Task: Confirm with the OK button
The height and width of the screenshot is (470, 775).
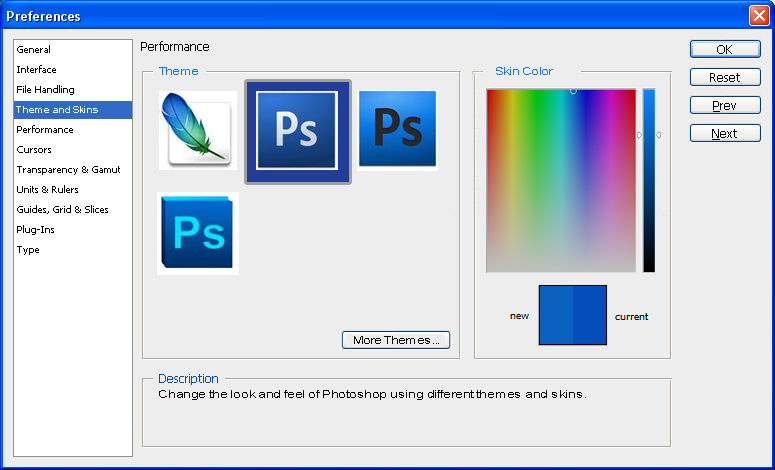Action: coord(725,49)
